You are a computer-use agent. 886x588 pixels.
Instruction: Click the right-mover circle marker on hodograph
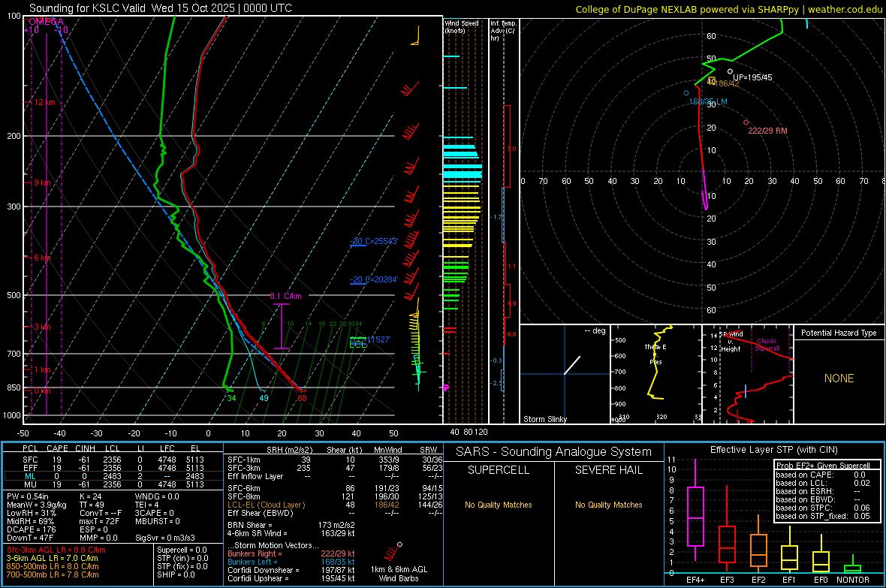click(x=746, y=122)
